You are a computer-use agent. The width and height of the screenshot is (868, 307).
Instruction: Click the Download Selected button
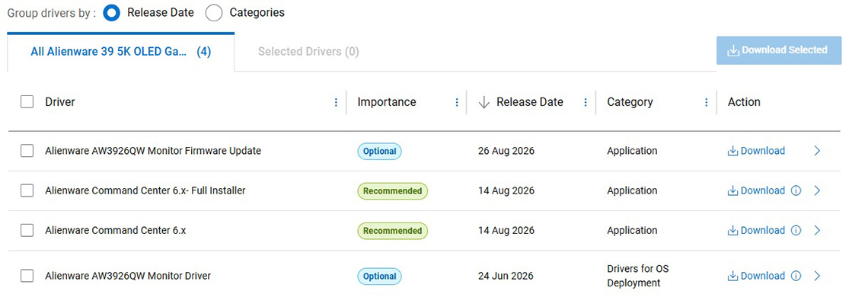point(780,50)
